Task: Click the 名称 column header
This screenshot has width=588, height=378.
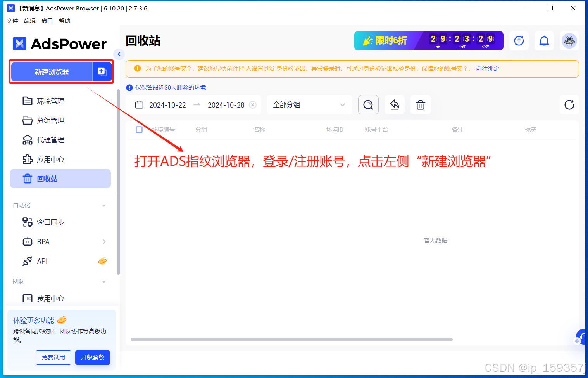Action: [x=259, y=130]
